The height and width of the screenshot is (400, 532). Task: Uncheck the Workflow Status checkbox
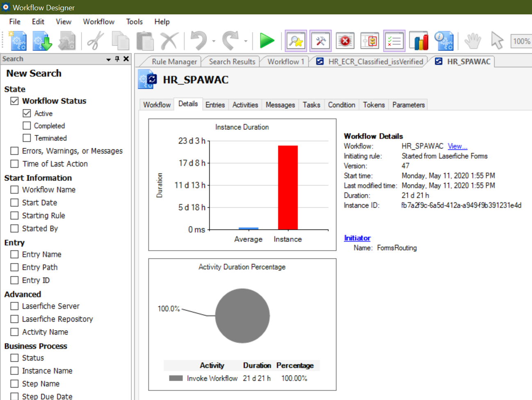[15, 101]
